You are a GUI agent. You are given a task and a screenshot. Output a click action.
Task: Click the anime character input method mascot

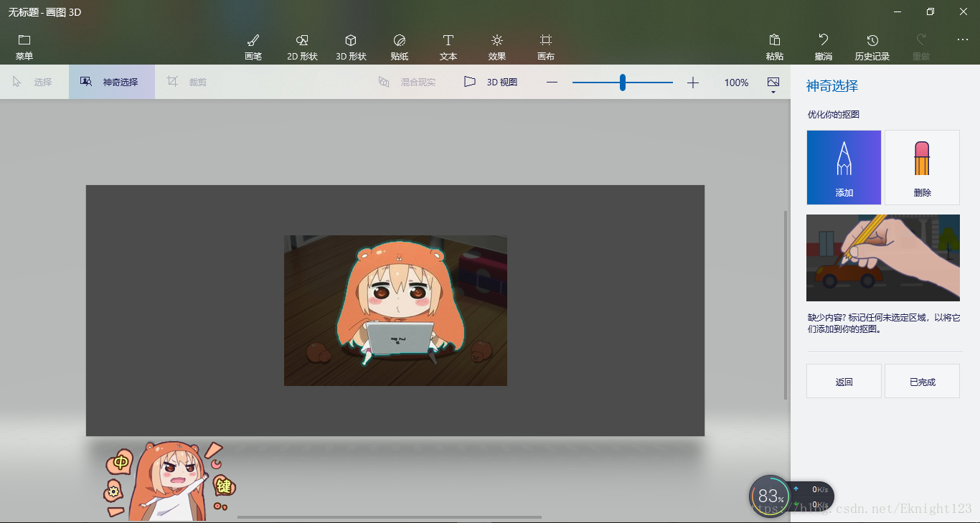[171, 480]
